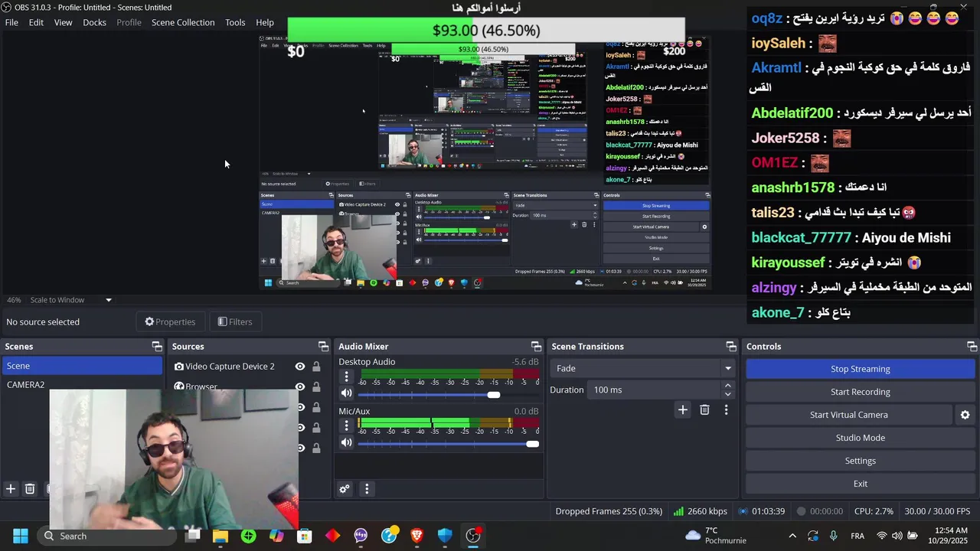Click the Filters button
This screenshot has height=551, width=980.
(234, 322)
